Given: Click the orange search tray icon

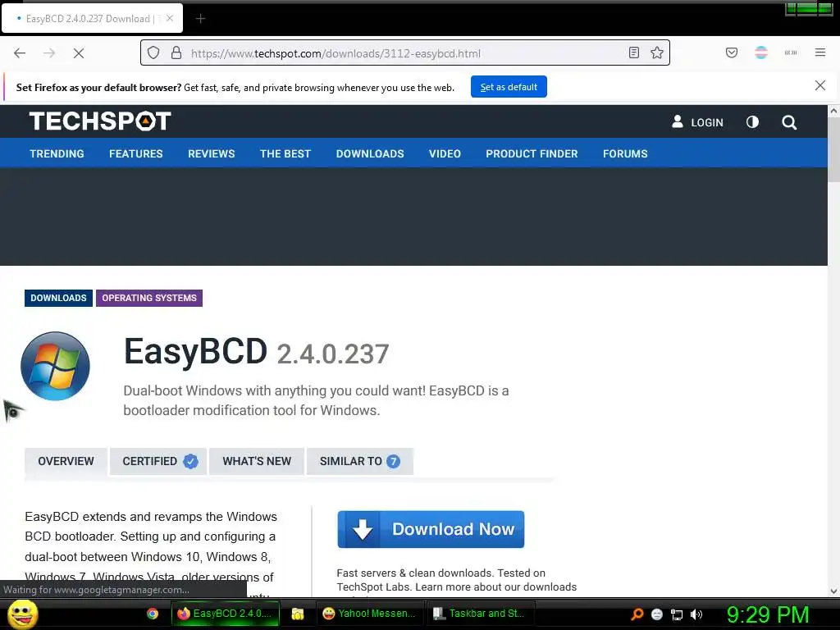Looking at the screenshot, I should [637, 614].
